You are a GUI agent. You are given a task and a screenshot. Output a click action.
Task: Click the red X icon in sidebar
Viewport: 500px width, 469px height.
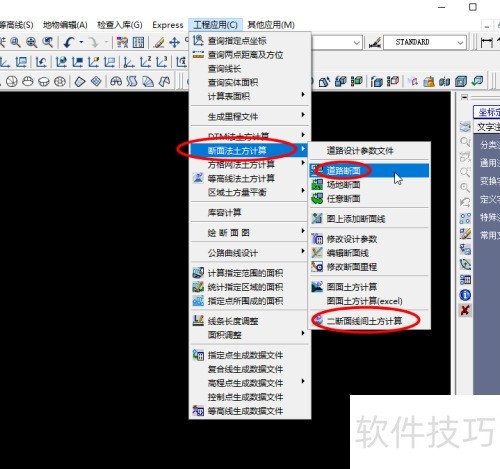point(465,310)
